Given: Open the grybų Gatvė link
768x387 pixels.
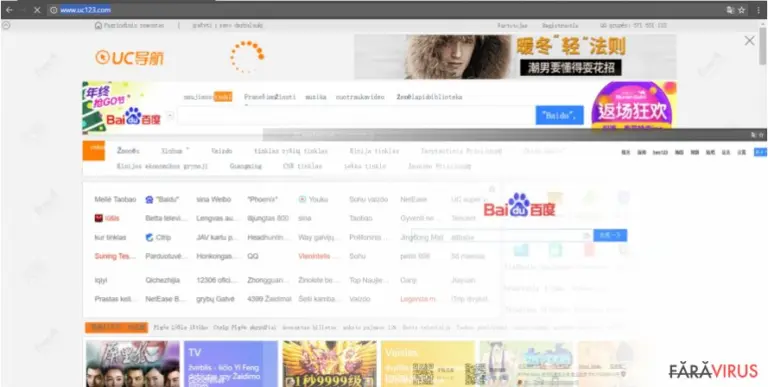Looking at the screenshot, I should pos(216,299).
